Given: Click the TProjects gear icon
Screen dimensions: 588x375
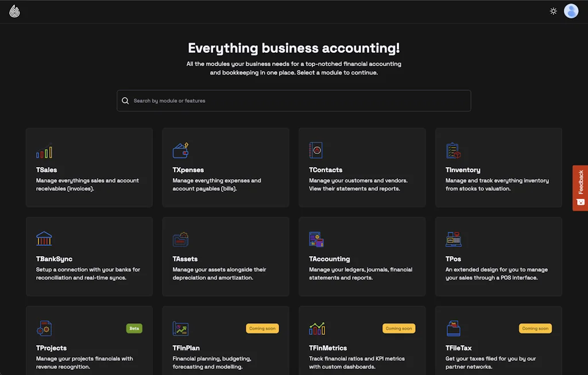Looking at the screenshot, I should coord(45,328).
